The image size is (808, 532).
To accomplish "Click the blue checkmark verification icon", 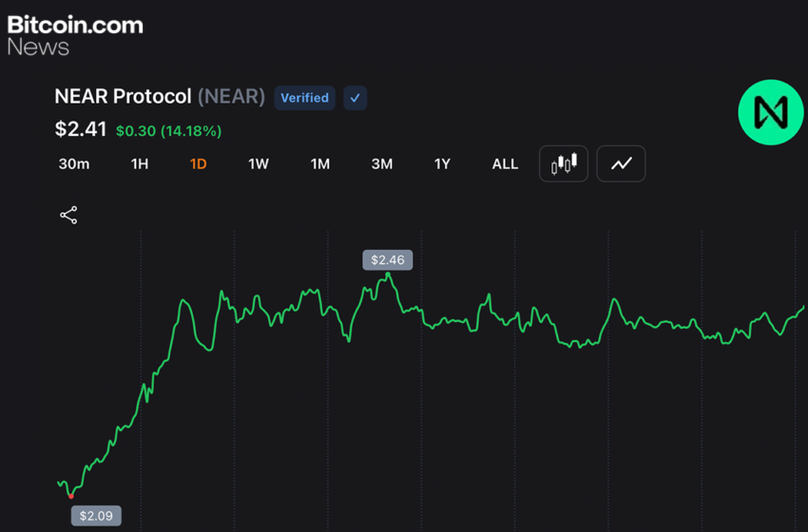I will 356,98.
